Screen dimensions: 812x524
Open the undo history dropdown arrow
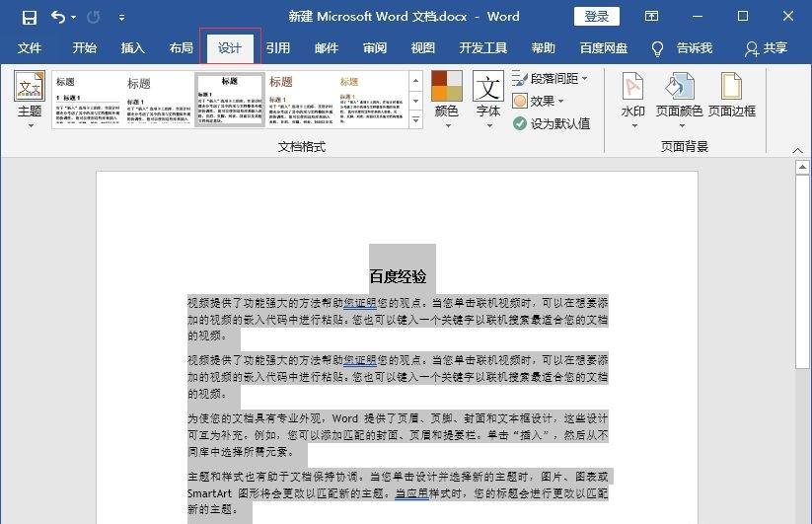(x=74, y=18)
